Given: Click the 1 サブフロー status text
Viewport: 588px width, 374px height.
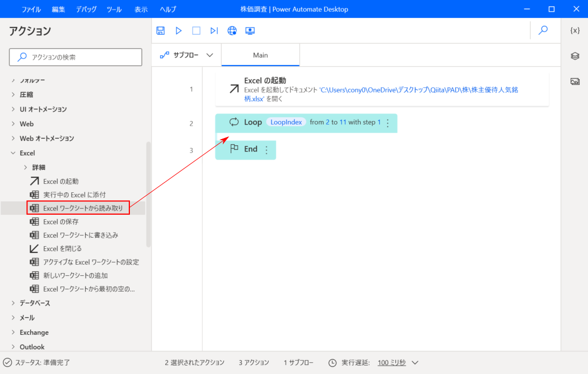Looking at the screenshot, I should pos(298,363).
